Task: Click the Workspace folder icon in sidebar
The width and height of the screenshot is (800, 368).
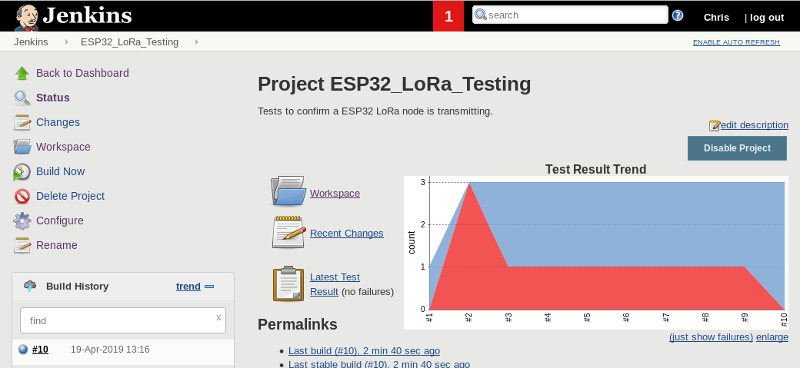Action: [x=22, y=147]
